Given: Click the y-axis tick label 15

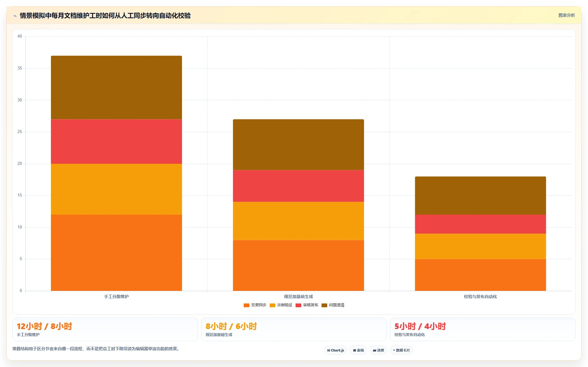Looking at the screenshot, I should (x=20, y=195).
